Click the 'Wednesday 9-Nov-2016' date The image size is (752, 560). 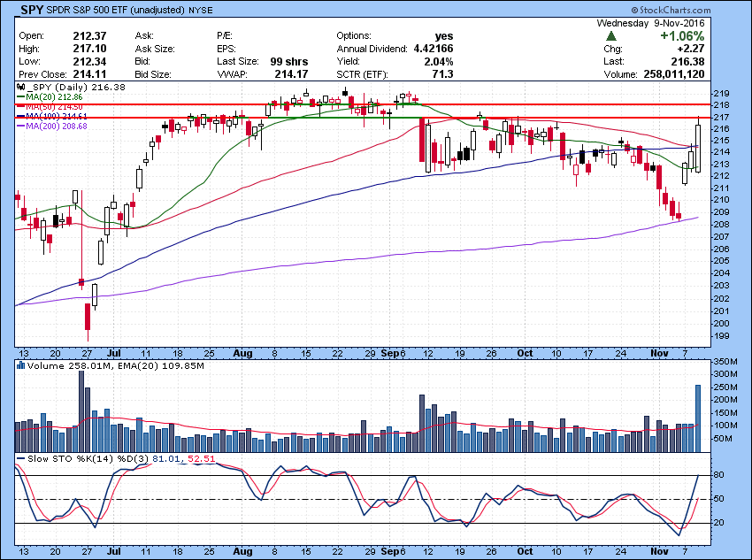click(x=650, y=23)
